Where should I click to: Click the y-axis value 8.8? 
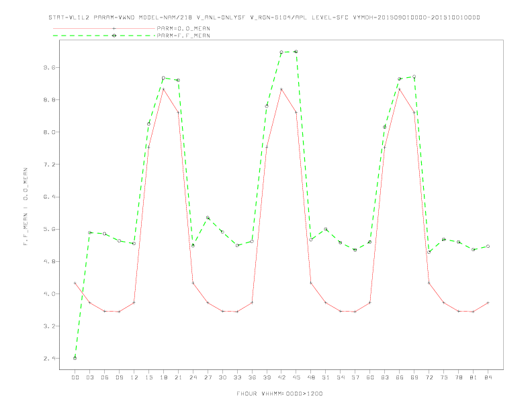[x=50, y=99]
